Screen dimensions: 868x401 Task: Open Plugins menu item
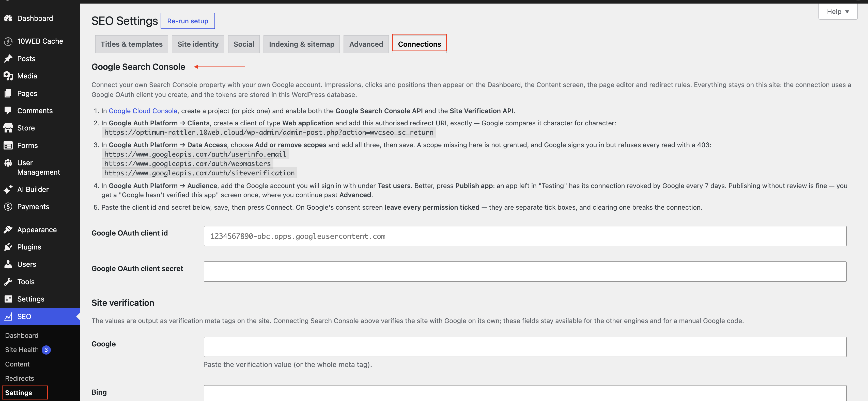[x=29, y=247]
